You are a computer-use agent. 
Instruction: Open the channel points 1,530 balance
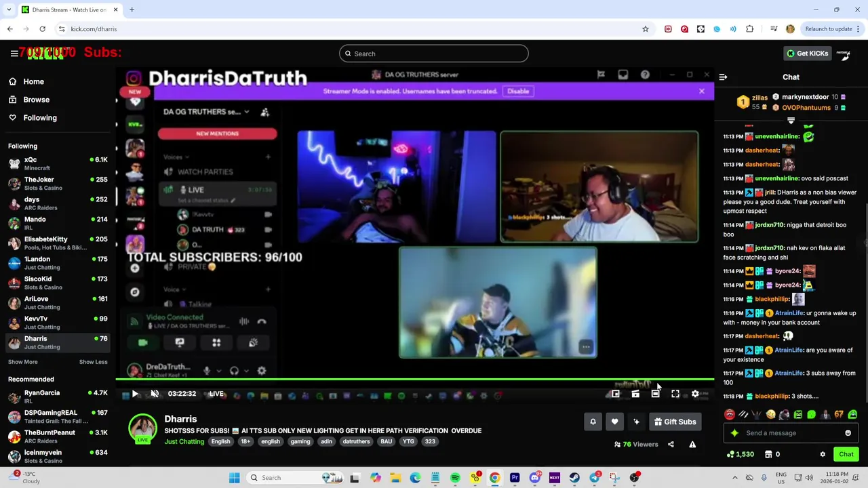(740, 455)
